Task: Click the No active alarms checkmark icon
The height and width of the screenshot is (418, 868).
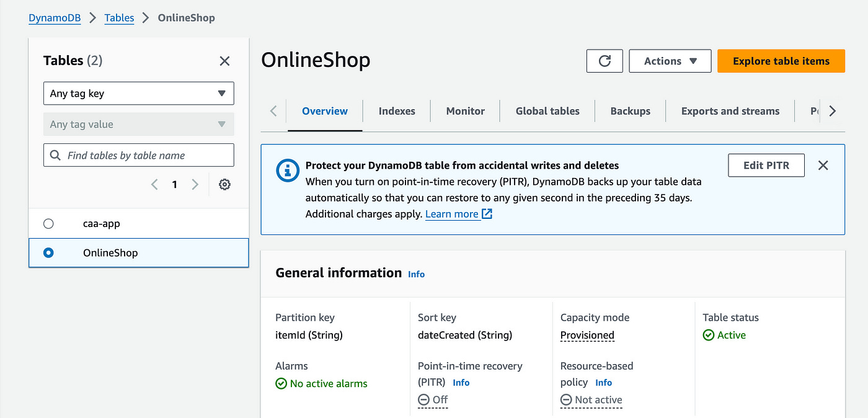Action: pyautogui.click(x=281, y=383)
